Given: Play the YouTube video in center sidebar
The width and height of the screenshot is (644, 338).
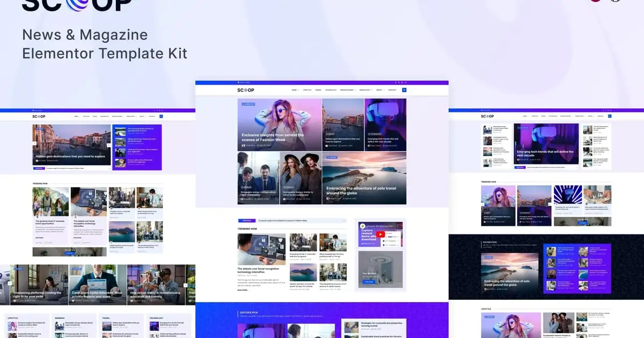Looking at the screenshot, I should tap(380, 234).
